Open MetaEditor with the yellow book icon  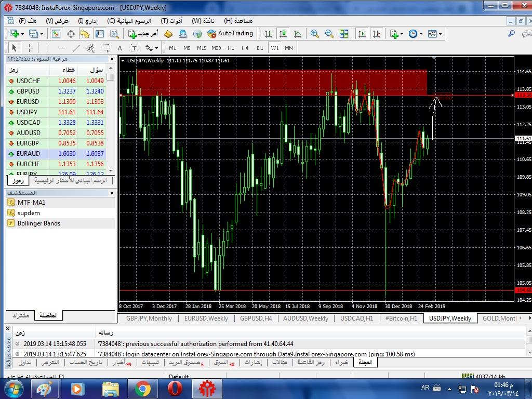coord(168,34)
